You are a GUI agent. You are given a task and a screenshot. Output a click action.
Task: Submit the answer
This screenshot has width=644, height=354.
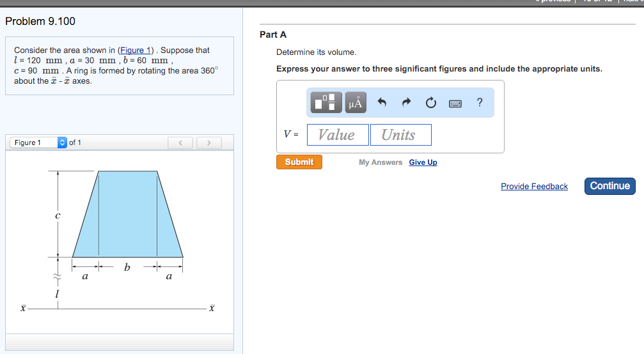[x=299, y=162]
